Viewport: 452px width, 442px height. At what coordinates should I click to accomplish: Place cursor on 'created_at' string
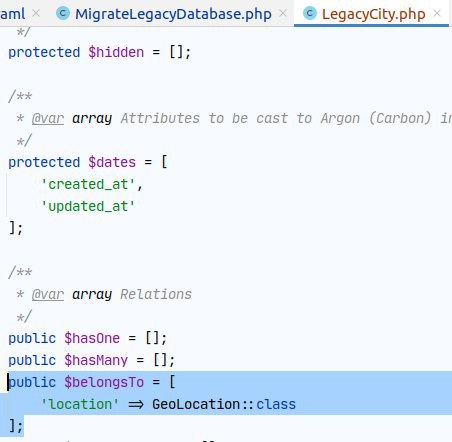pos(88,184)
